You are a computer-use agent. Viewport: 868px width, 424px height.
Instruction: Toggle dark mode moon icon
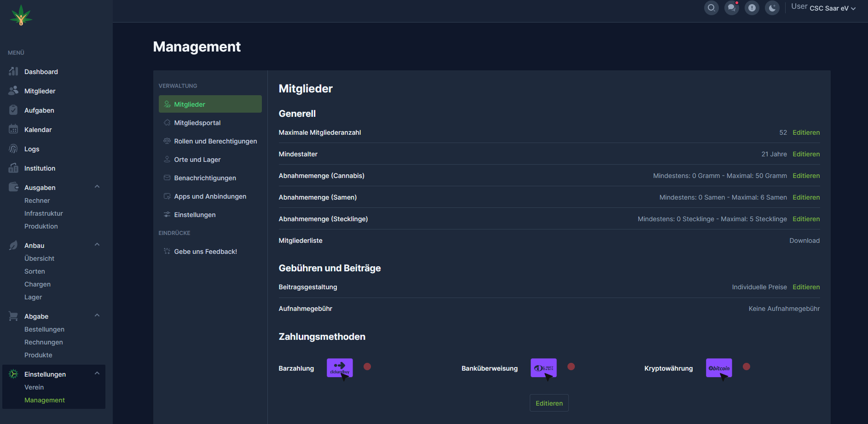(x=772, y=8)
